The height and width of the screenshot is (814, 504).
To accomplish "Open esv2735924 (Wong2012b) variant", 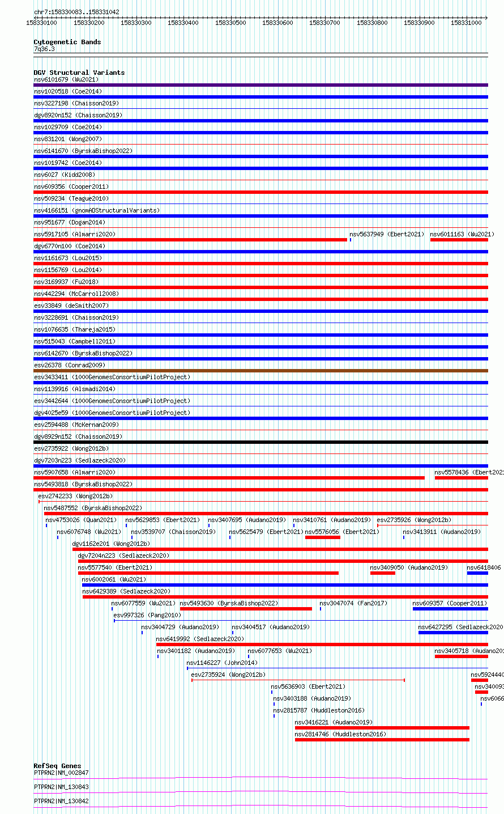I will tap(228, 675).
